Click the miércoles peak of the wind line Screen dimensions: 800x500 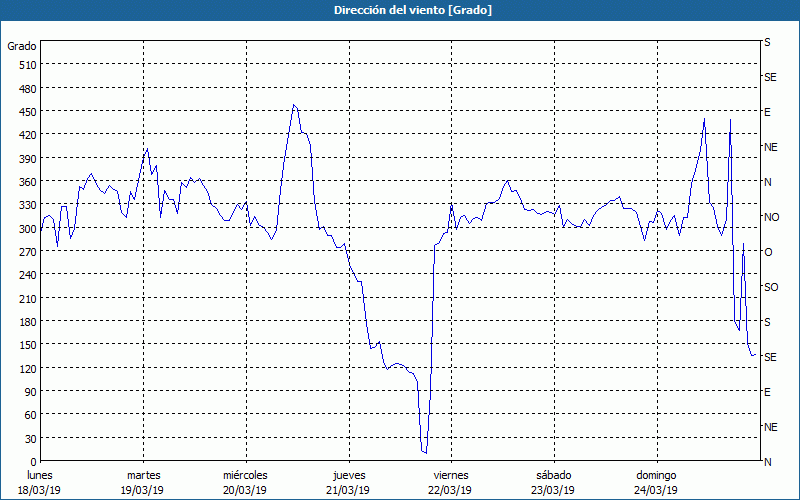click(x=294, y=105)
